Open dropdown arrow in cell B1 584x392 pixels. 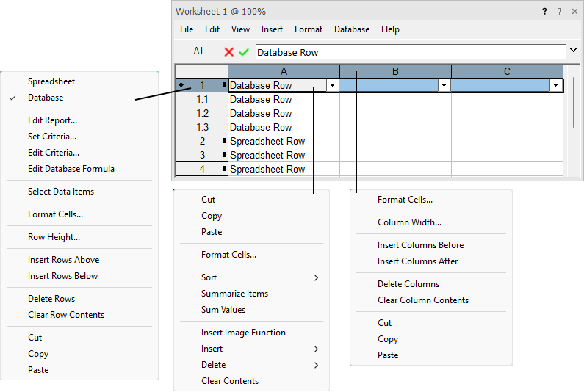444,85
